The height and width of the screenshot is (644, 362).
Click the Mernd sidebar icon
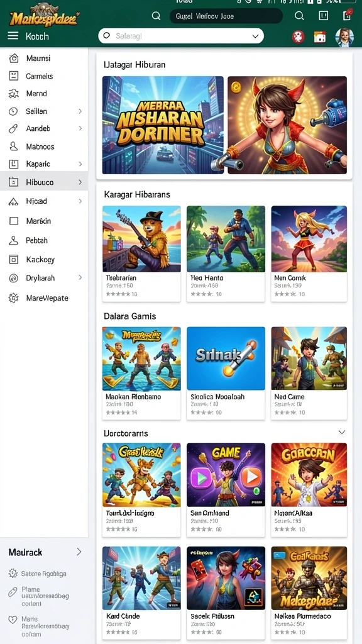(x=14, y=94)
